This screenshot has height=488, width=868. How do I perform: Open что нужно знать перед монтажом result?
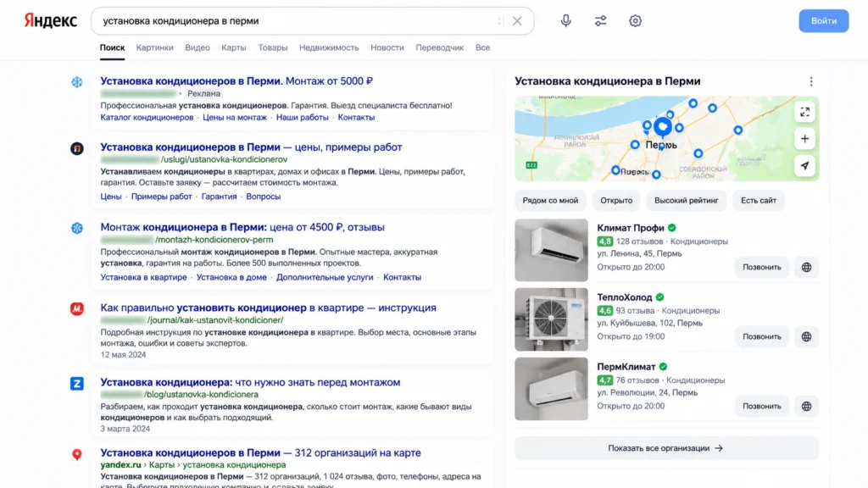click(250, 382)
